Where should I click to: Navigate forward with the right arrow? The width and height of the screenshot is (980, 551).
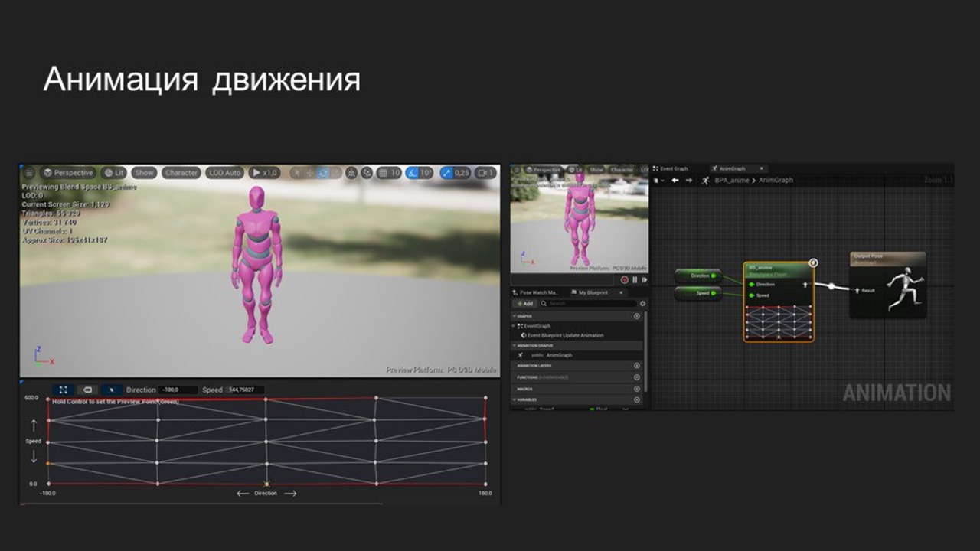[x=689, y=180]
